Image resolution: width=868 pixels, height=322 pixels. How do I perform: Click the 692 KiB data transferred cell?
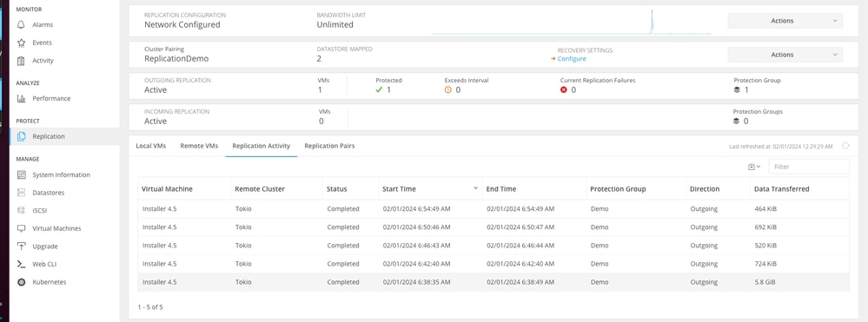[765, 227]
